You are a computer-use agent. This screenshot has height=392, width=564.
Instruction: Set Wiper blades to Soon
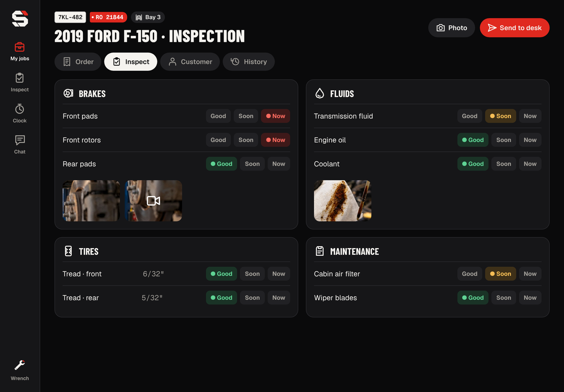click(504, 298)
